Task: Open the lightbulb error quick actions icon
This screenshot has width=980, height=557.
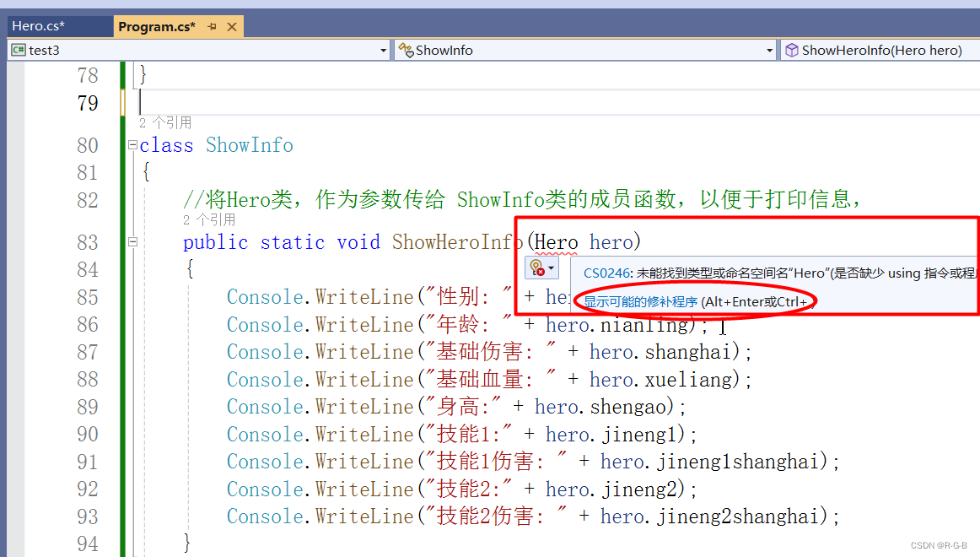Action: coord(537,268)
